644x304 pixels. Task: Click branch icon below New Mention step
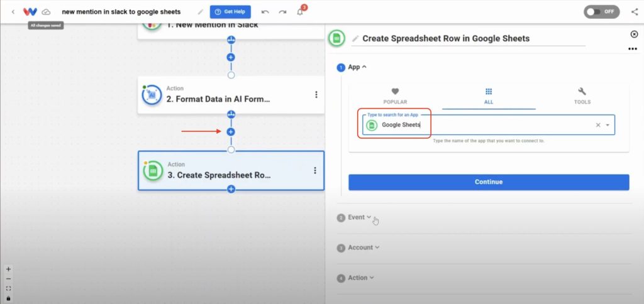point(231,40)
